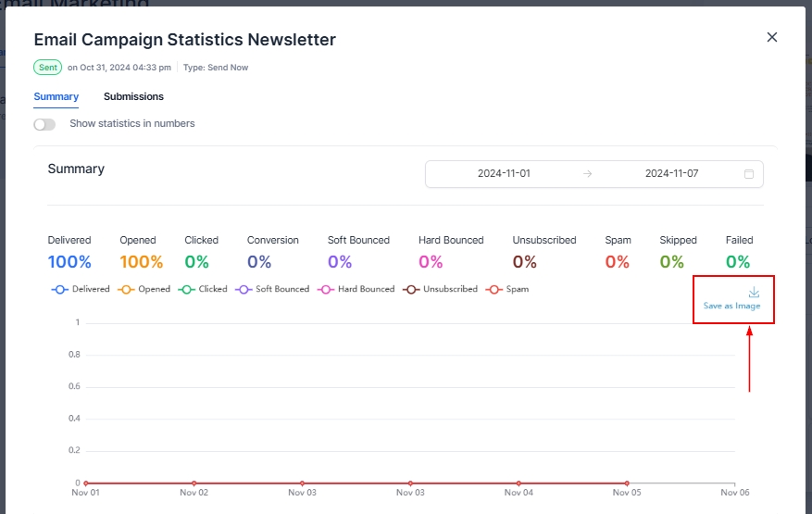Switch to the Submissions tab
Screen dimensions: 812x514
[133, 96]
